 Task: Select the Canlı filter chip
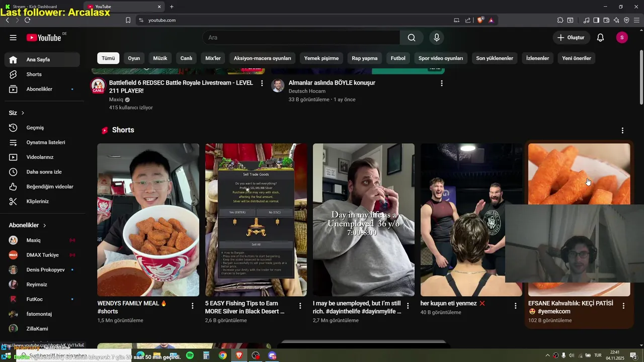[186, 58]
